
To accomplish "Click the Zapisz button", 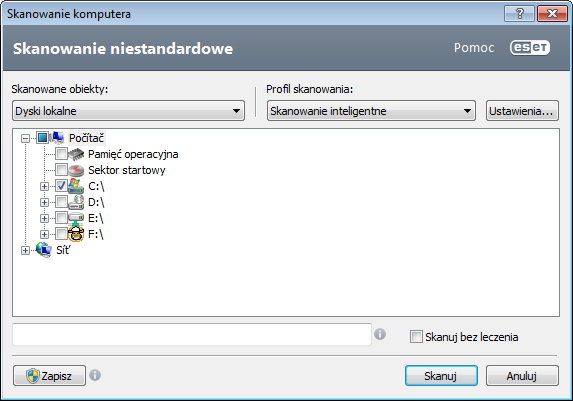I will 49,375.
